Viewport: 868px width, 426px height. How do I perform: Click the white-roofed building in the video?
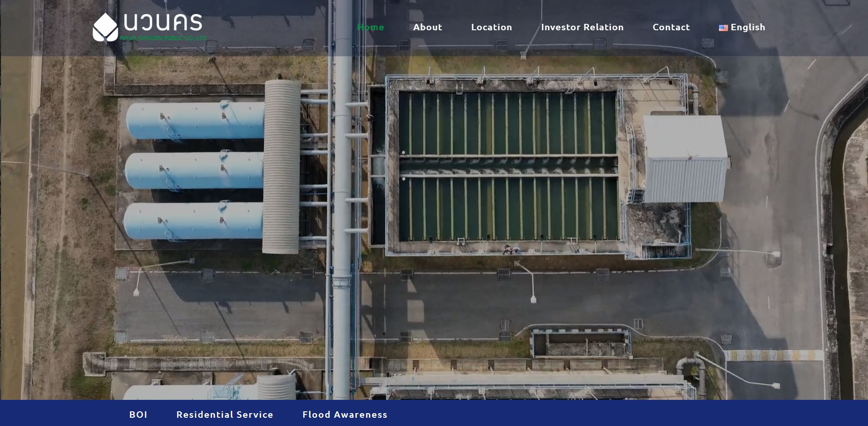point(685,158)
